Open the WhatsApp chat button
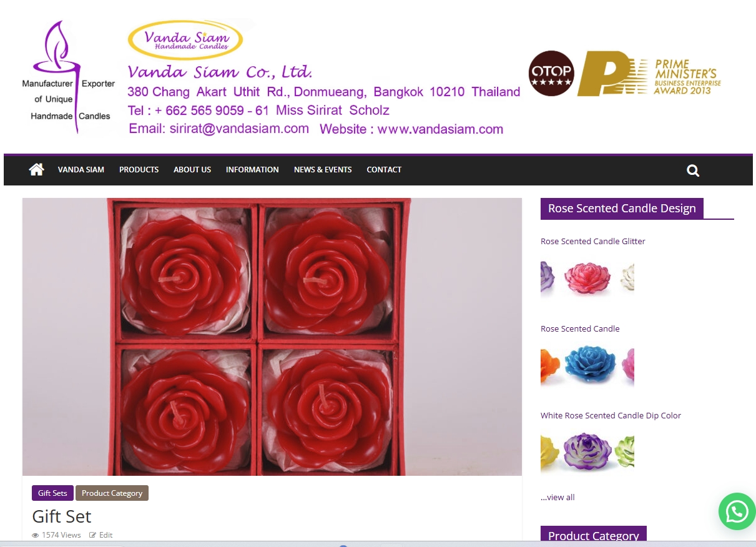The width and height of the screenshot is (756, 547). 737,511
